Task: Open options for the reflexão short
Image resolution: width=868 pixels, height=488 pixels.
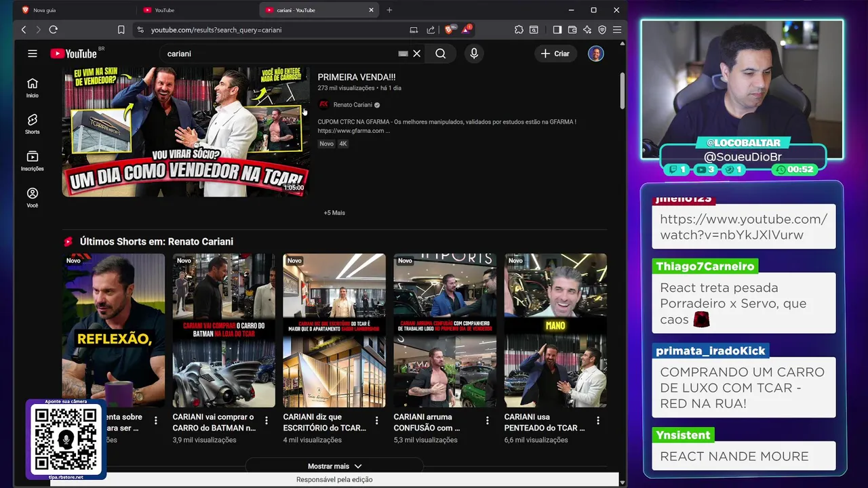Action: (156, 420)
